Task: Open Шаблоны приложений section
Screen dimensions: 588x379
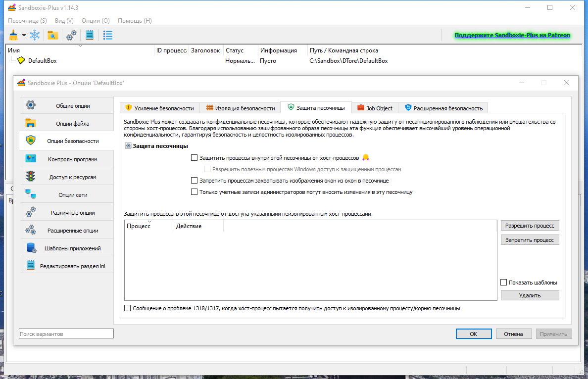Action: coord(67,248)
